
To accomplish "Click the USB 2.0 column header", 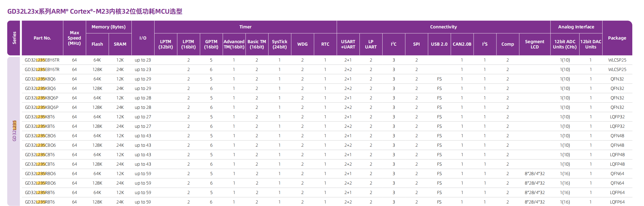I will tap(439, 44).
